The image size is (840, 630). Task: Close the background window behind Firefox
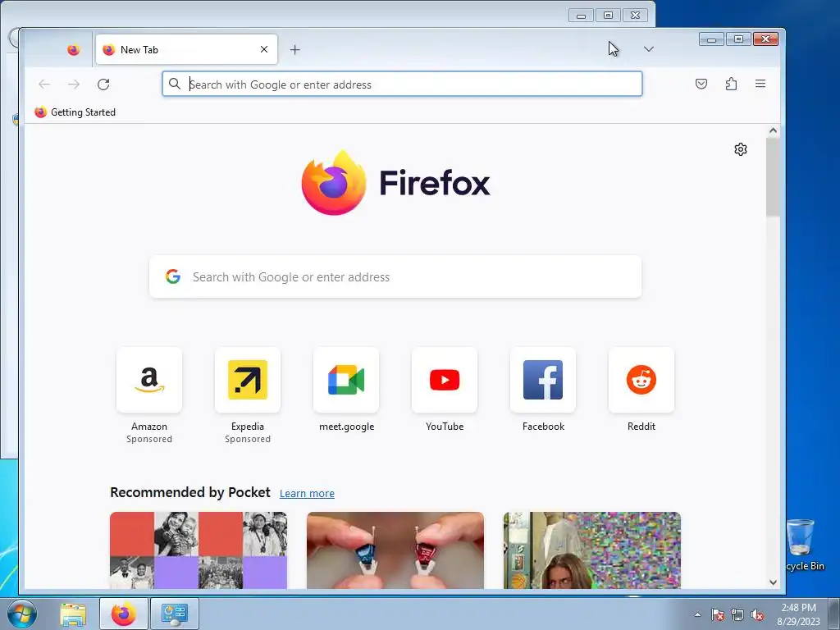pyautogui.click(x=636, y=16)
